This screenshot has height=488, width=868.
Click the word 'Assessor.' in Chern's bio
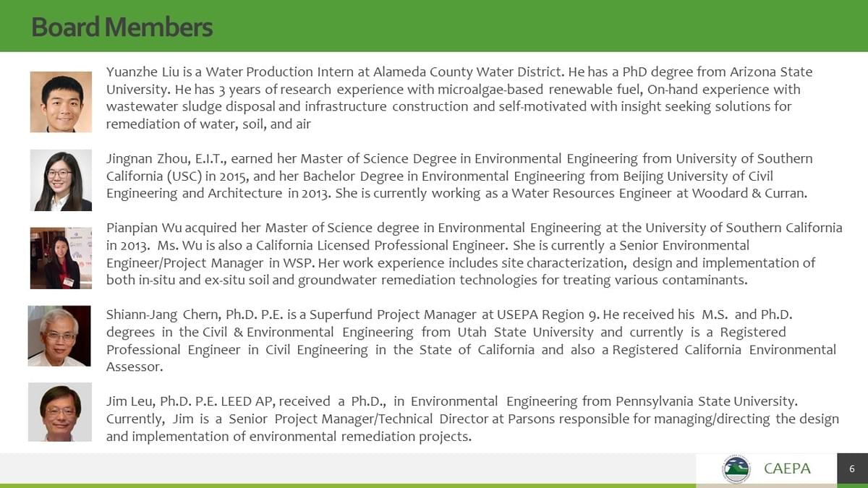(x=135, y=367)
